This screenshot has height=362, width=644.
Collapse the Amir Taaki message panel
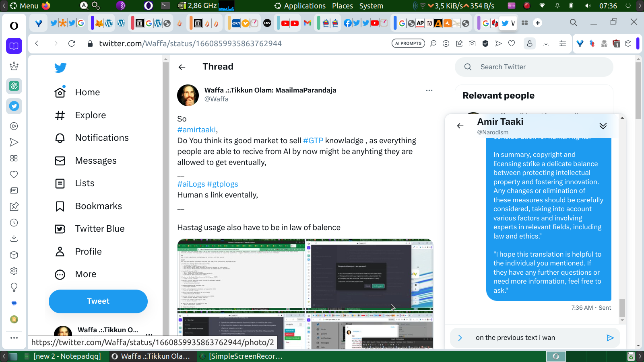(603, 126)
